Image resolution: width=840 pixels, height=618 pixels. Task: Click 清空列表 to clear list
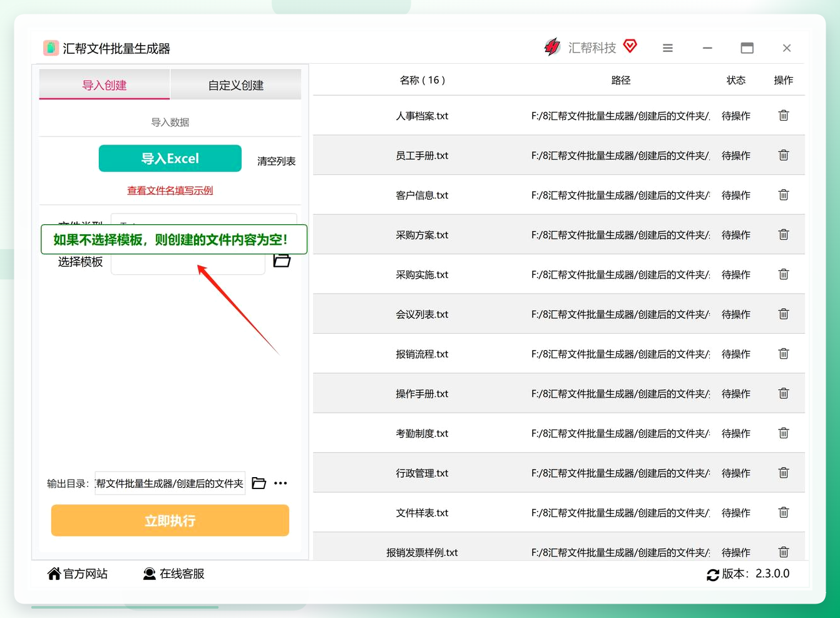point(276,161)
